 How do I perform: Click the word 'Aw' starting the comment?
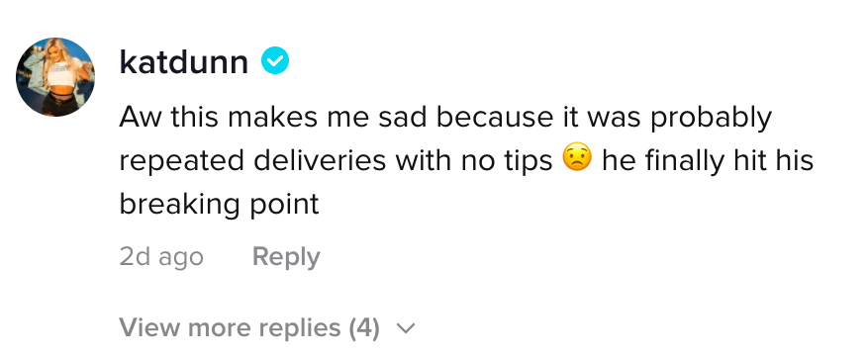(x=142, y=118)
